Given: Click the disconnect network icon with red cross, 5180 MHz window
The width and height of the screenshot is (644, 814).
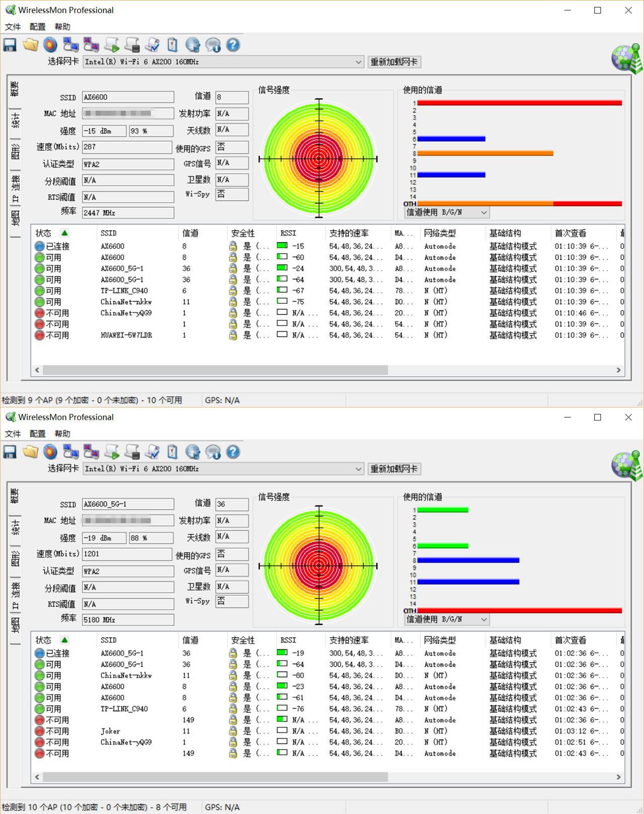Looking at the screenshot, I should [91, 452].
